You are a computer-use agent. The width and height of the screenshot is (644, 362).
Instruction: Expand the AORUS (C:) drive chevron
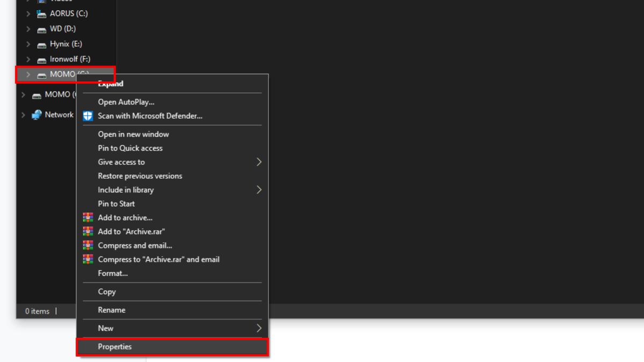coord(27,13)
